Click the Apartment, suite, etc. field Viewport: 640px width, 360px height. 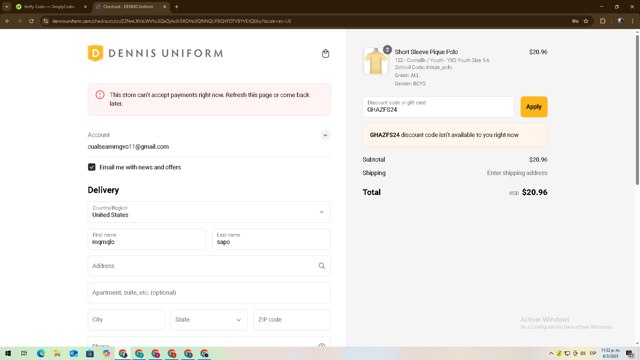coord(209,293)
